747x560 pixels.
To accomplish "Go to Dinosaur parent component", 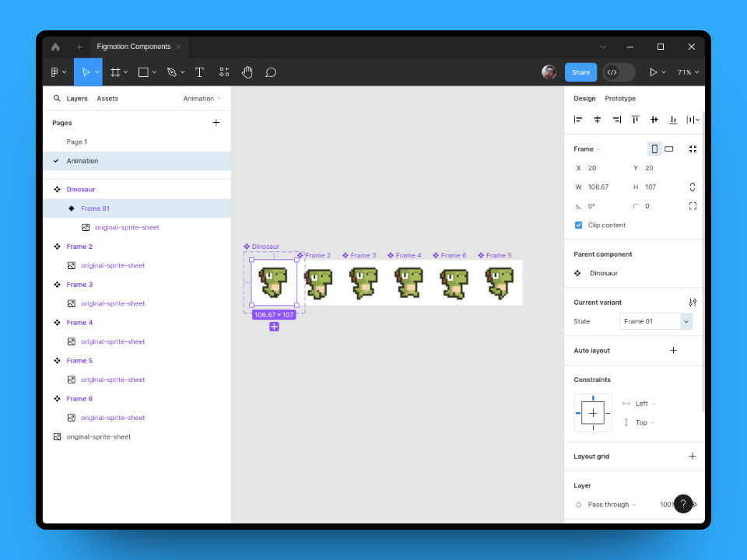I will [x=604, y=273].
